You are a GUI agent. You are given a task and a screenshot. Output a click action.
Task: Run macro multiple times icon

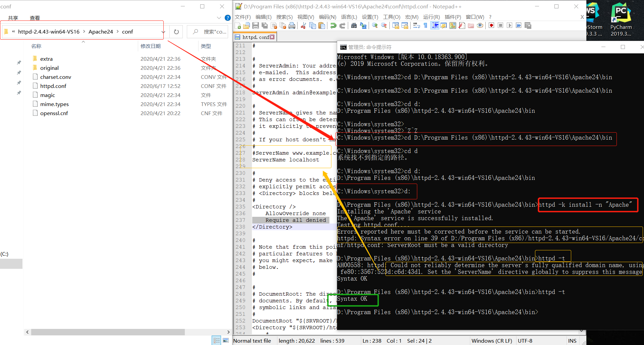[x=519, y=26]
